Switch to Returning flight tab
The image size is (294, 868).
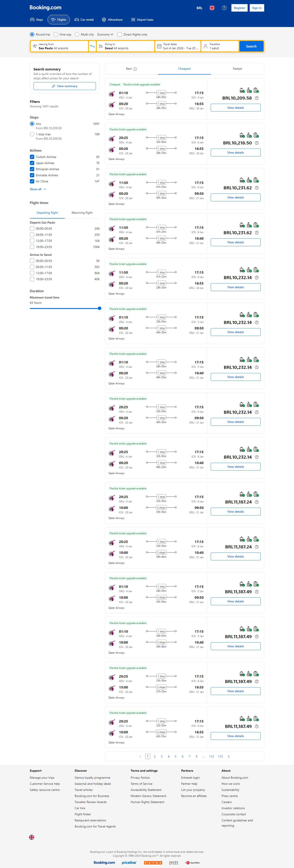[82, 213]
